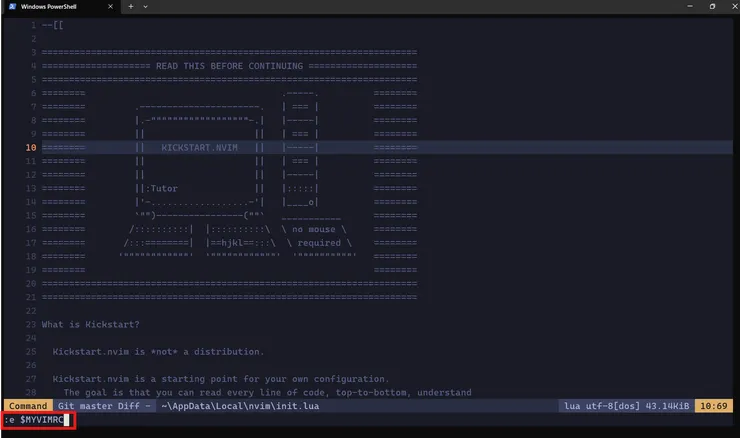The image size is (740, 438).
Task: Minimize the terminal window
Action: pos(690,6)
